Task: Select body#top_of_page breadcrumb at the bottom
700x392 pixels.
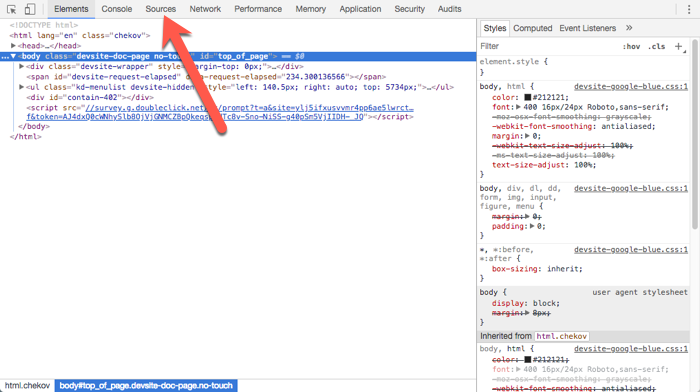Action: [146, 386]
